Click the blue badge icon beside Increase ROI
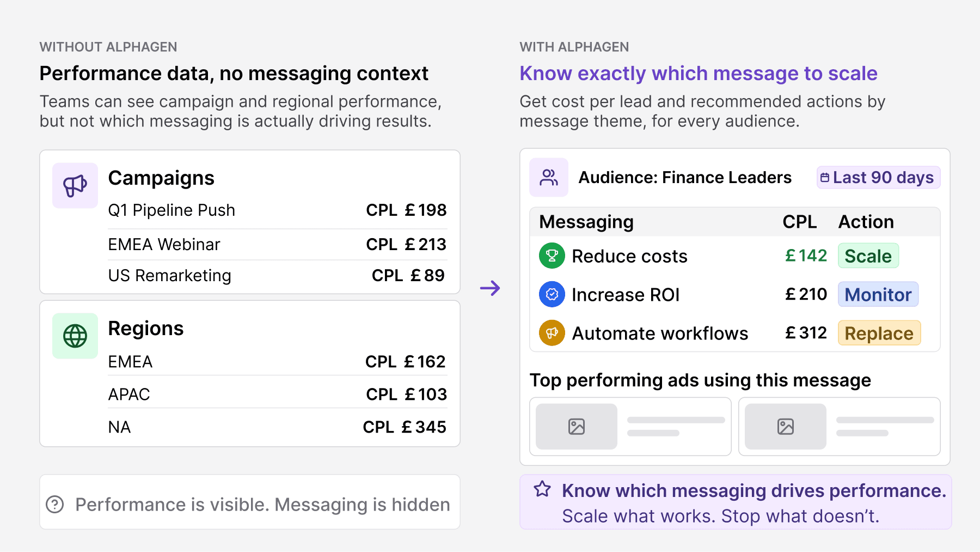The image size is (980, 552). pos(552,294)
